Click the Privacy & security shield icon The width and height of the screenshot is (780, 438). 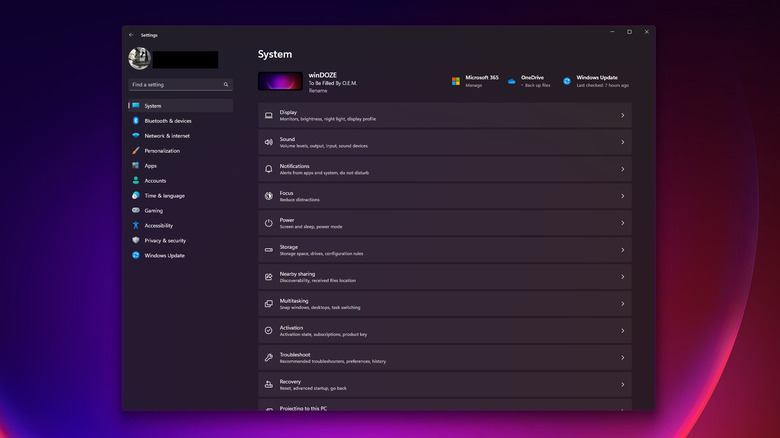point(135,241)
